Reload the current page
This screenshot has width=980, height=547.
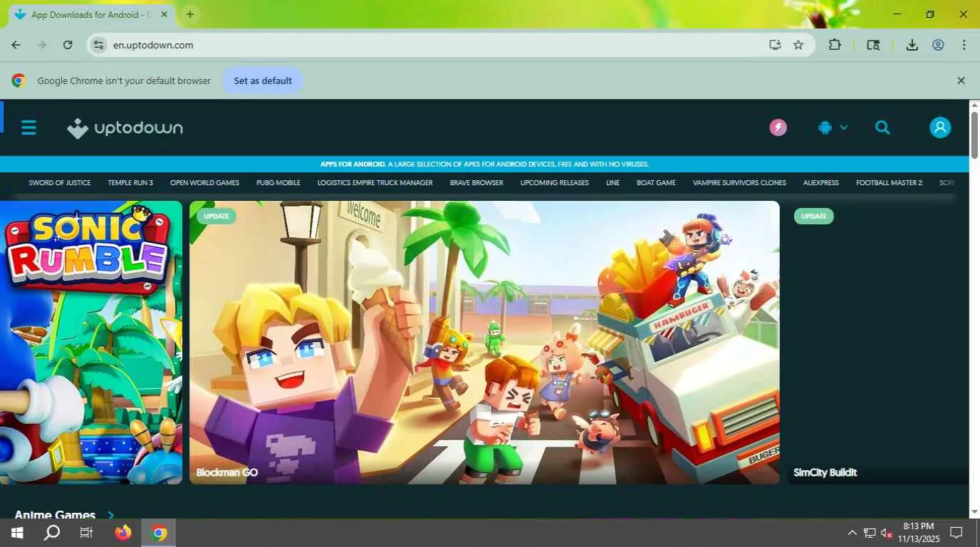68,45
